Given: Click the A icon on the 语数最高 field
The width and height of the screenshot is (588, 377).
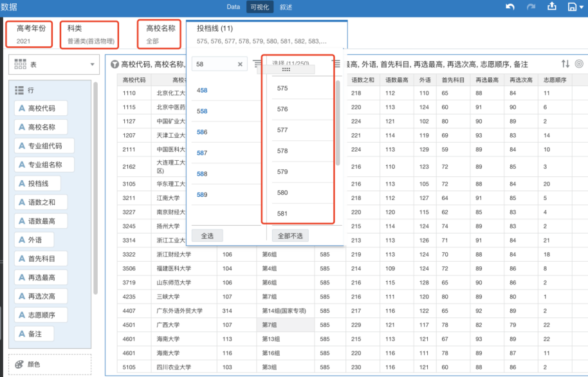Looking at the screenshot, I should click(22, 221).
